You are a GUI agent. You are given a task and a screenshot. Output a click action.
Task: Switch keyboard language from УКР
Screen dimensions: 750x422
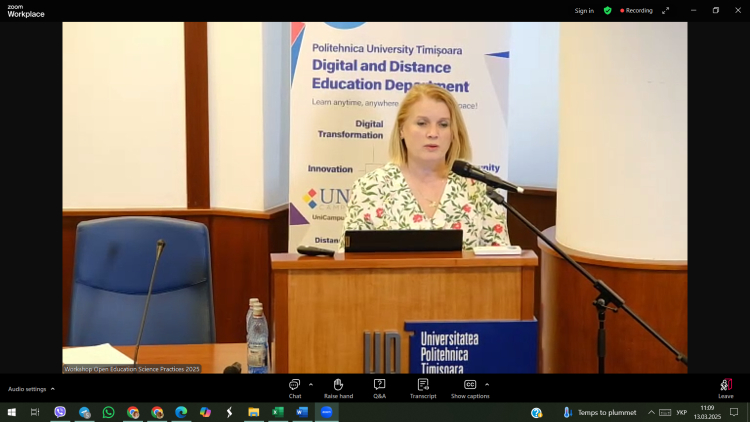681,412
